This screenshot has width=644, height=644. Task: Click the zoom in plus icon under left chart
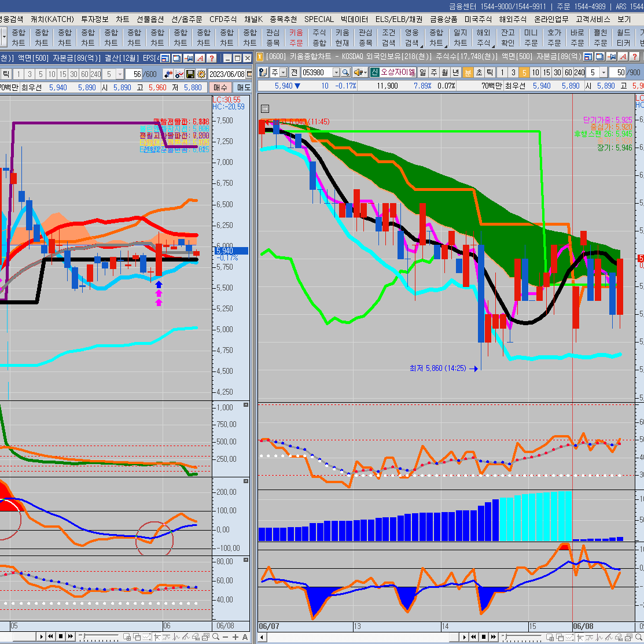(x=235, y=637)
